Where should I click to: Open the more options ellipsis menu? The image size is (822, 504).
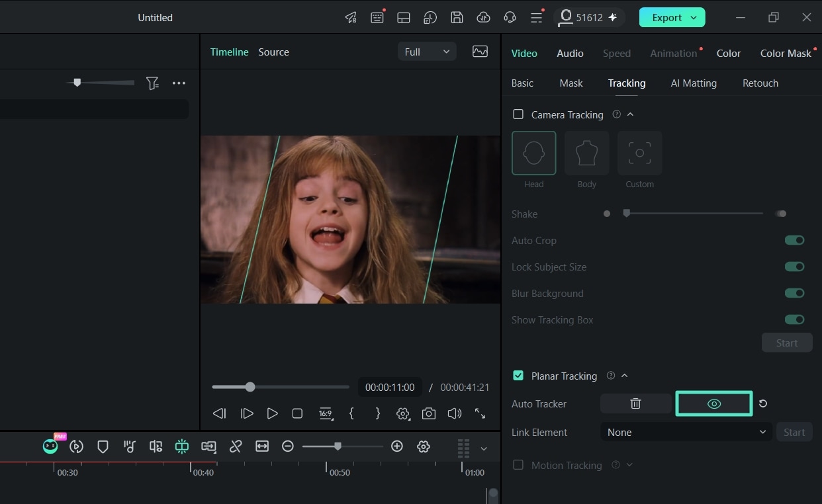[x=179, y=83]
